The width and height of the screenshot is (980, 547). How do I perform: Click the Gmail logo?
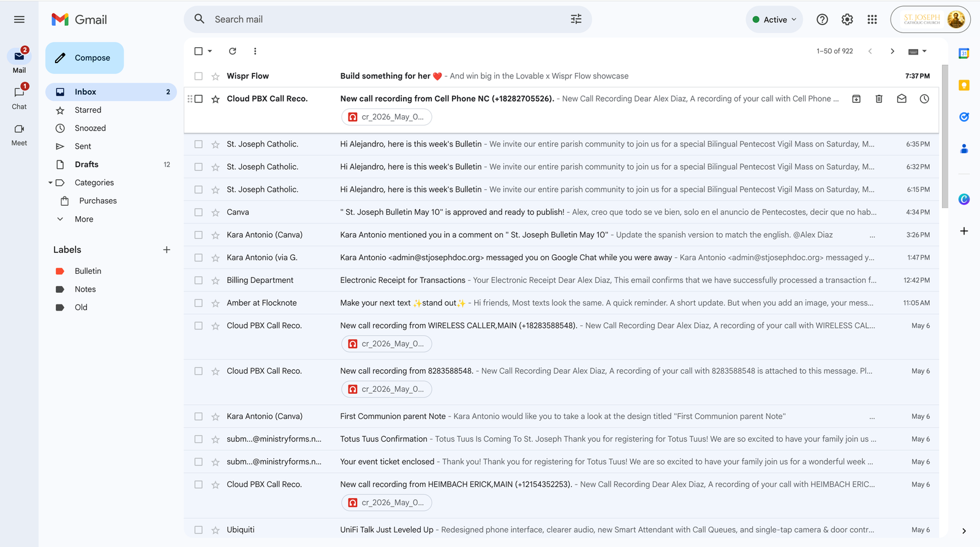coord(79,20)
